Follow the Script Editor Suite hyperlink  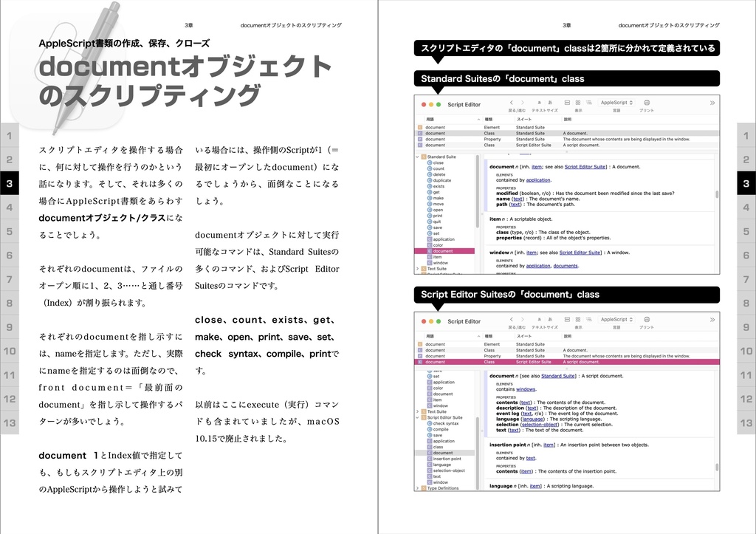[x=585, y=166]
